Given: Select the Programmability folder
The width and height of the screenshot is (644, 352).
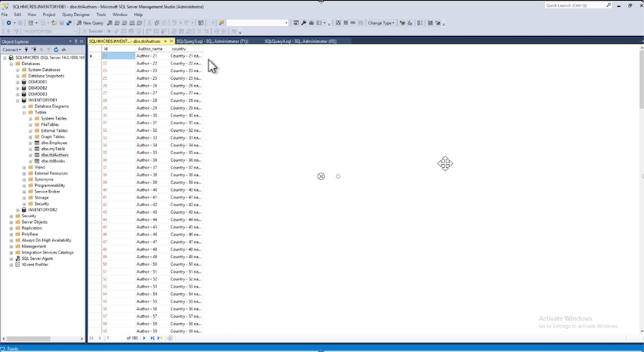Looking at the screenshot, I should pos(50,186).
